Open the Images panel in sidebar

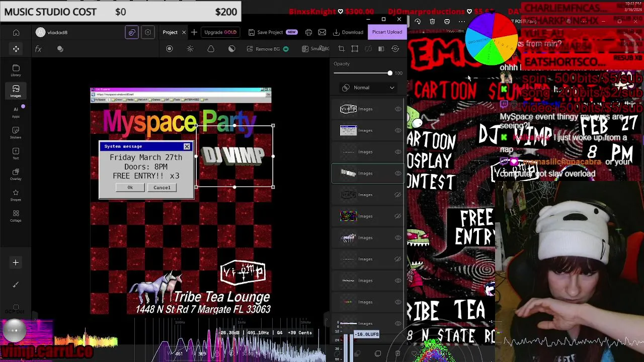[16, 91]
